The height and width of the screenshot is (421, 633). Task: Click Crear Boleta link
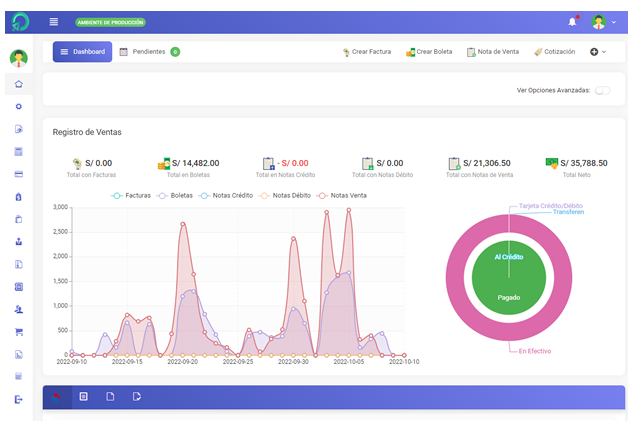coord(429,51)
